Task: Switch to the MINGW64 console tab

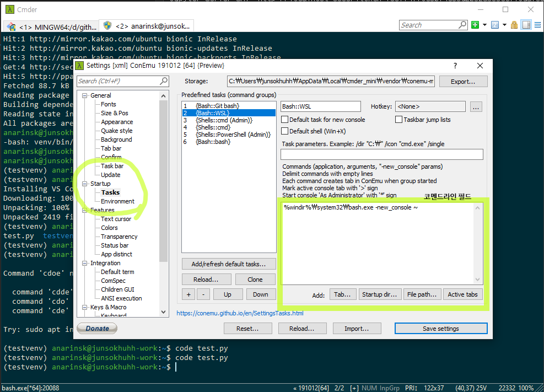Action: point(52,26)
